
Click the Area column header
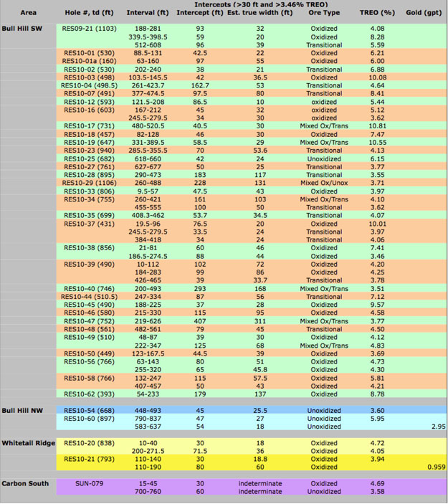point(28,13)
